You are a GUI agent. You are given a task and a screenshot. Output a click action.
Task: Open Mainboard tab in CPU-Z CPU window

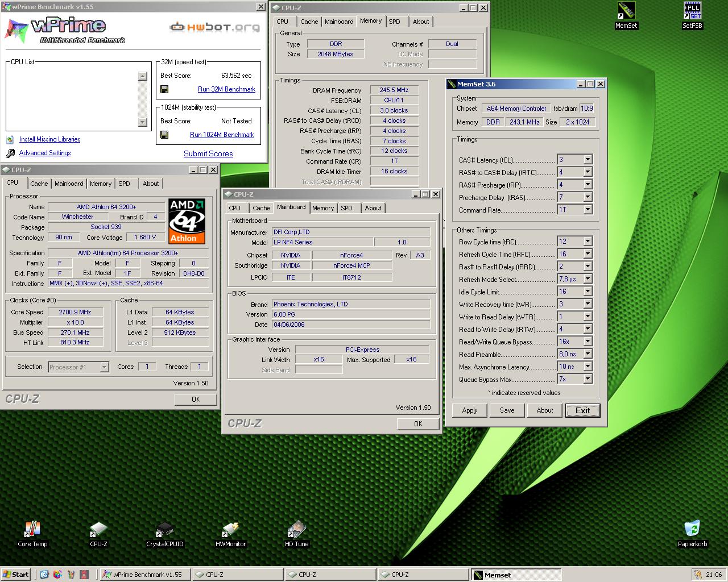69,184
